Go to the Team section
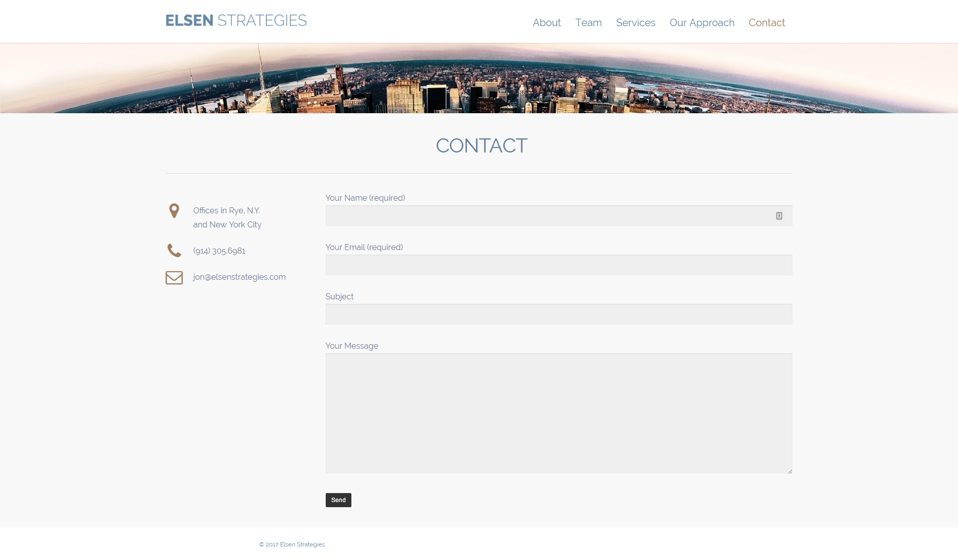Image resolution: width=958 pixels, height=560 pixels. coord(588,23)
